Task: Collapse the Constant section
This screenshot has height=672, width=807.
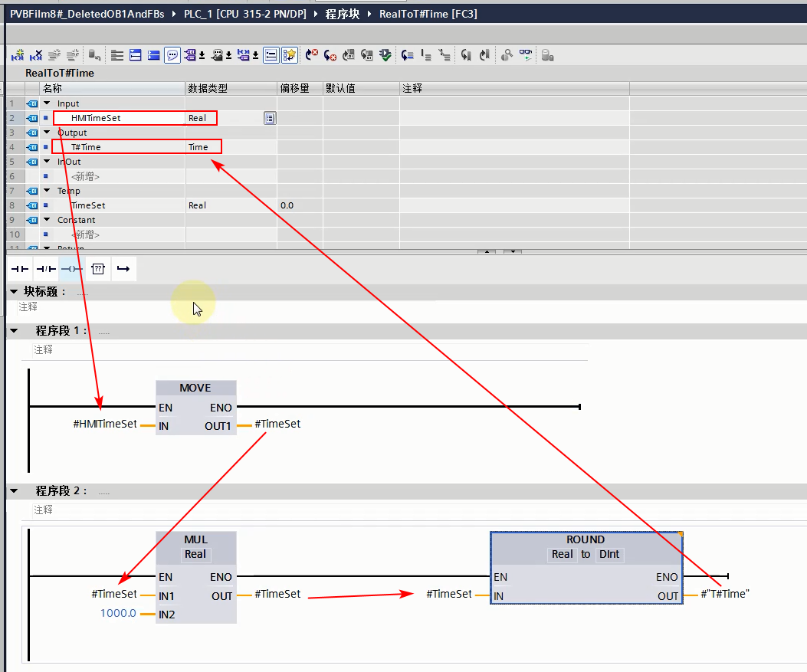Action: tap(47, 220)
